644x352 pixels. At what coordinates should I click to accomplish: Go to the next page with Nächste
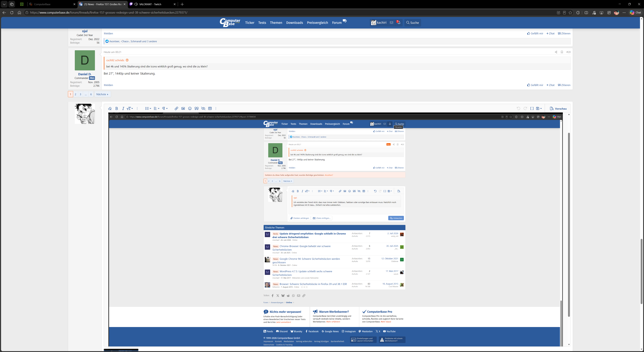[102, 94]
